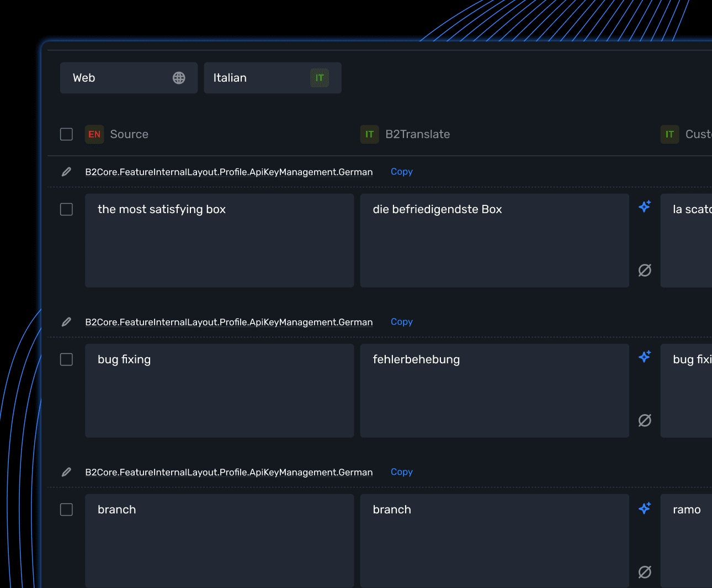Trigger AI translate sparkle icon beside 'die befriedigendste Box'
This screenshot has width=712, height=588.
coord(644,206)
